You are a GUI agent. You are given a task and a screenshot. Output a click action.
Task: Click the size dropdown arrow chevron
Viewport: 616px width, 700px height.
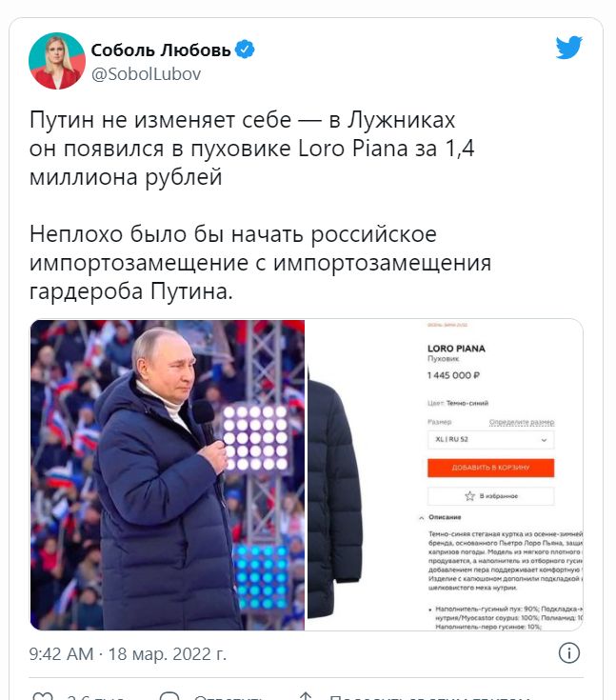[x=544, y=440]
